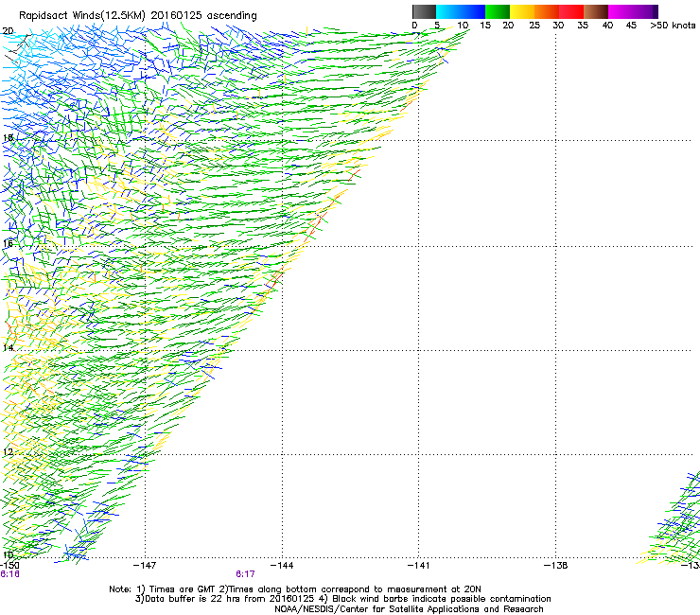
Task: Click the purple '6:18' time label
Action: (9, 574)
